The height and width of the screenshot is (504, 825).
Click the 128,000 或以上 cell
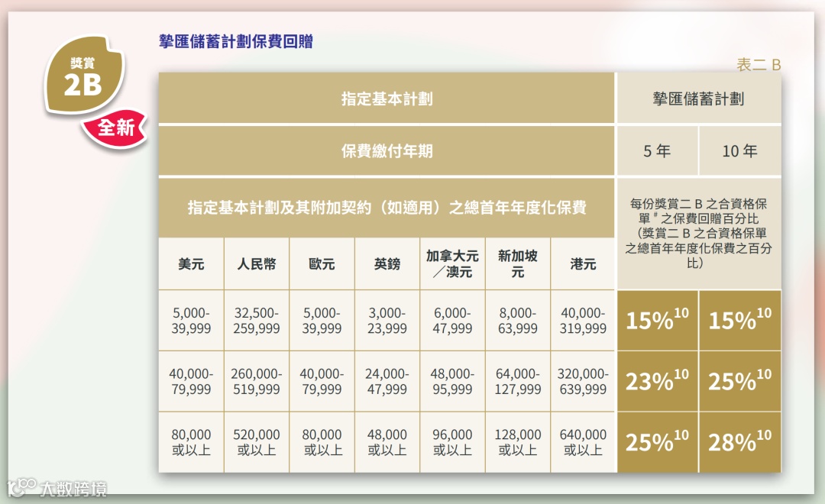pyautogui.click(x=518, y=442)
